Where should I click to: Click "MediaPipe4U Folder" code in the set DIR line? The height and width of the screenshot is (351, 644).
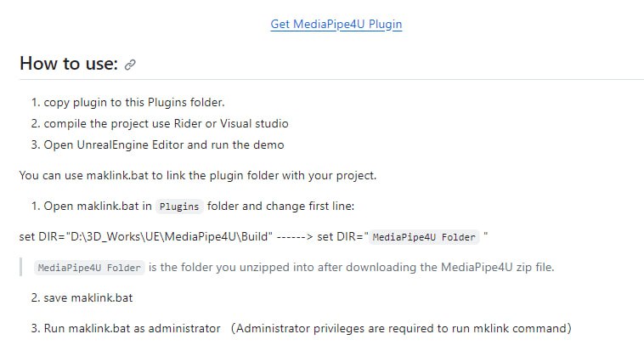click(x=425, y=237)
